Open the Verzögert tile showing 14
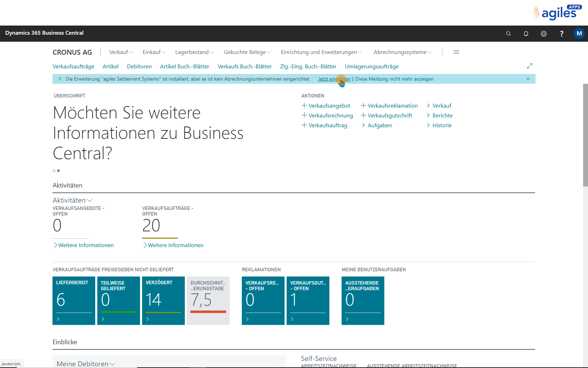 [163, 301]
